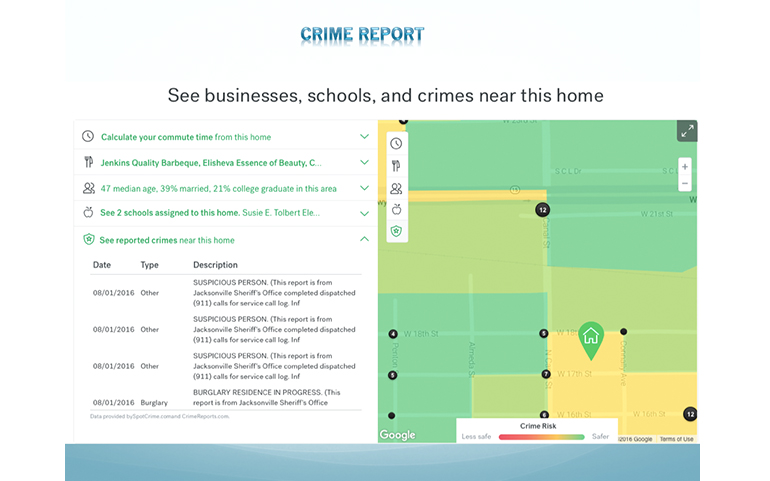Image resolution: width=770 pixels, height=481 pixels.
Task: Zoom out on the map
Action: point(684,183)
